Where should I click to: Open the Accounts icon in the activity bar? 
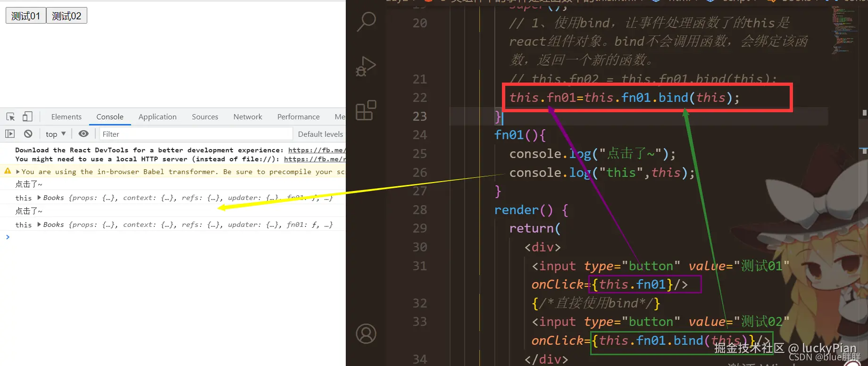366,333
